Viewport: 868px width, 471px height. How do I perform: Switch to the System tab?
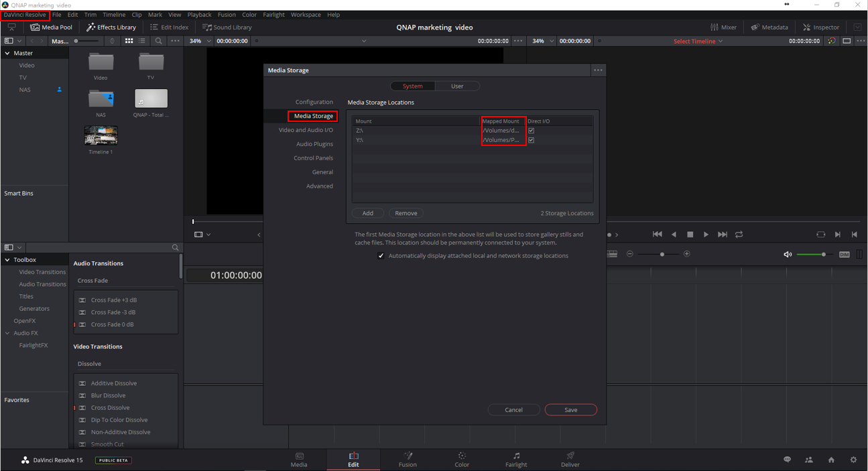pos(413,86)
